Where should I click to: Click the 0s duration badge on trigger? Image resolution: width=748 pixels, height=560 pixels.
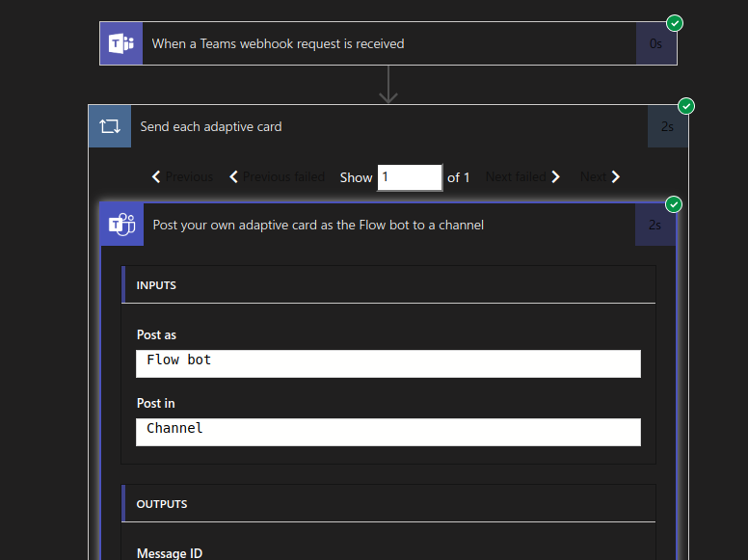click(655, 44)
